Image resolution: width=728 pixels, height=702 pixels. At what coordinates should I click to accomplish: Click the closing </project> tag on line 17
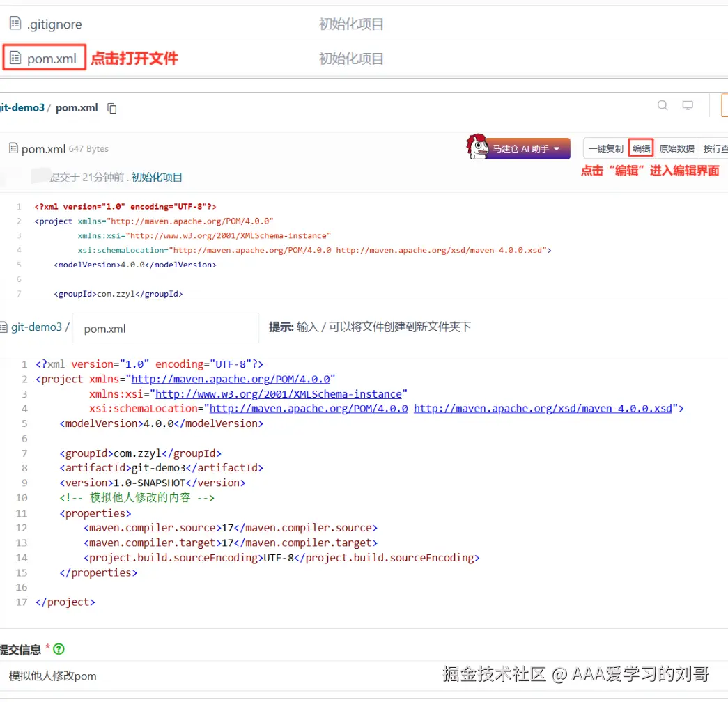(65, 602)
